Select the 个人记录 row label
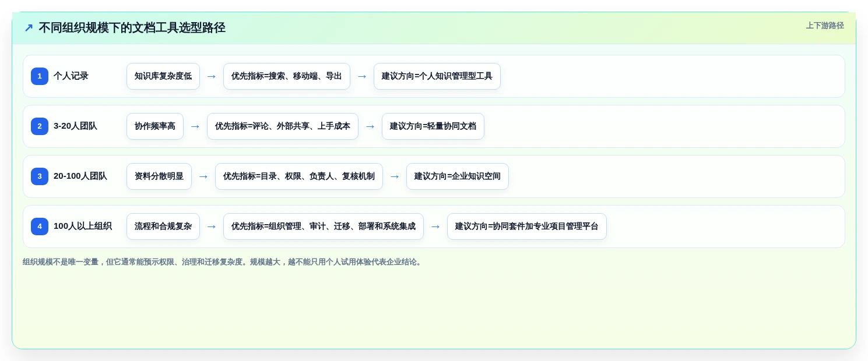This screenshot has height=361, width=868. pyautogui.click(x=71, y=76)
